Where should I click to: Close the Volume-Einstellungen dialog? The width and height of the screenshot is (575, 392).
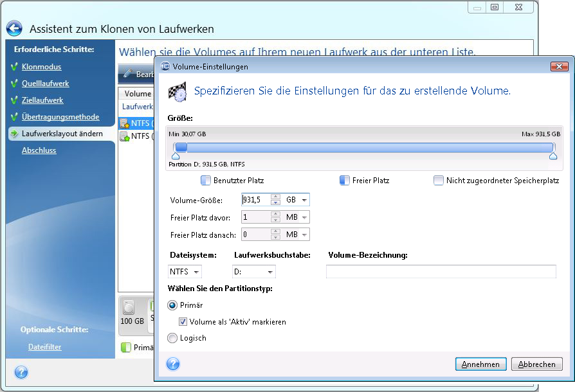point(558,66)
